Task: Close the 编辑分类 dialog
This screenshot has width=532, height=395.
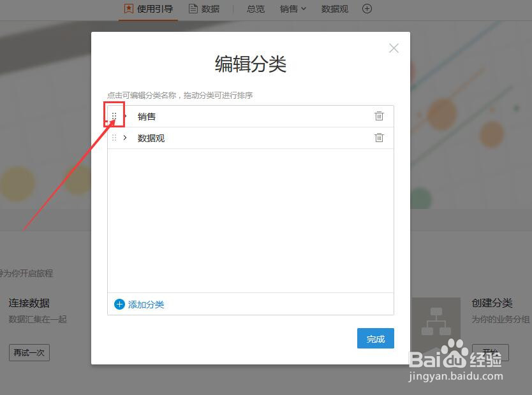Action: (394, 48)
